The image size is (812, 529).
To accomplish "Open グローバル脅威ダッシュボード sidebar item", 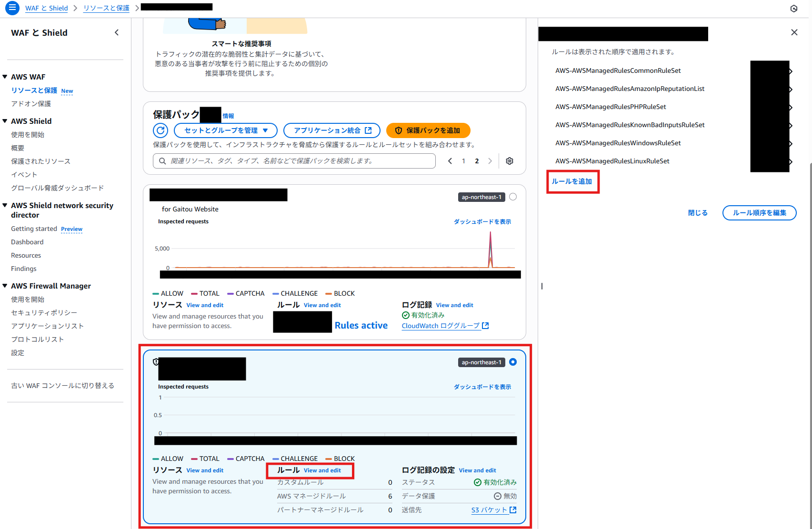I will point(58,188).
